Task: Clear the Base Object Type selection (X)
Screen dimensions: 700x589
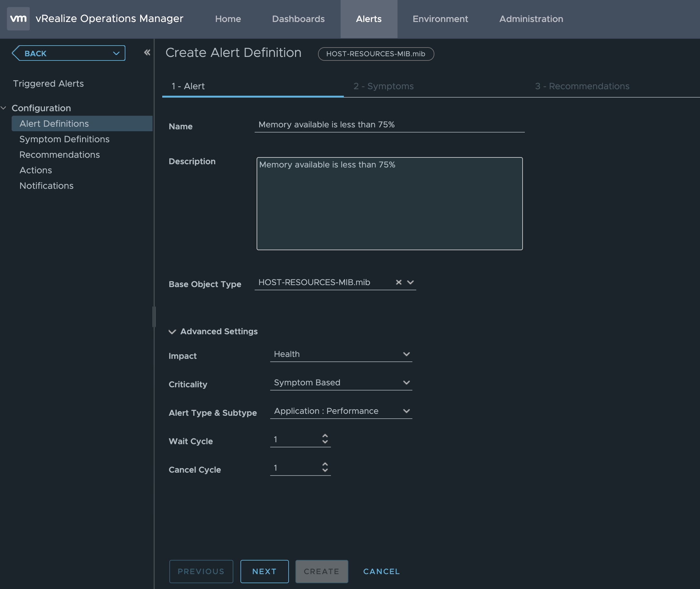Action: [x=398, y=282]
